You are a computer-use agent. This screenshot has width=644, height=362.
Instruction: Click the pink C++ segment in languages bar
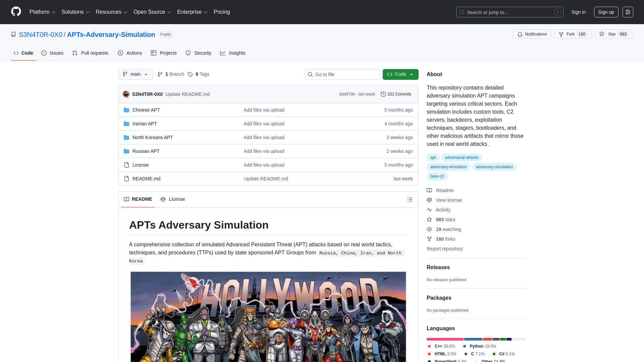(444, 339)
